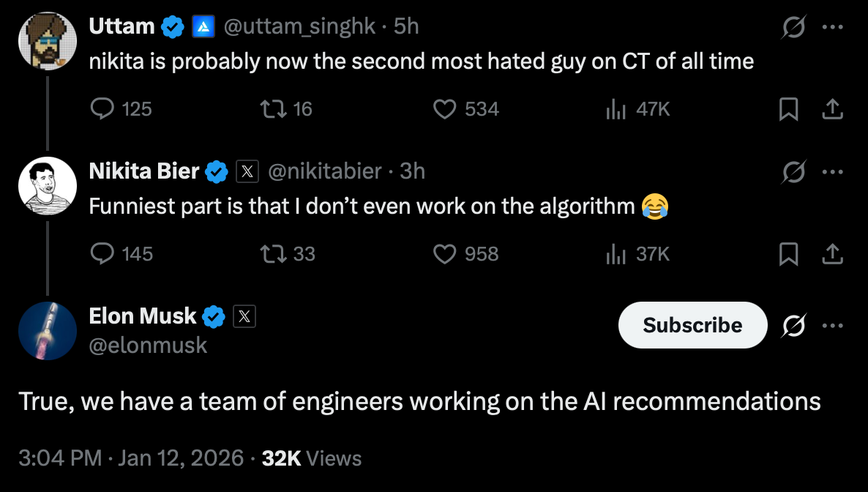Open more options on Elon Musk's post
Image resolution: width=868 pixels, height=492 pixels.
point(833,325)
